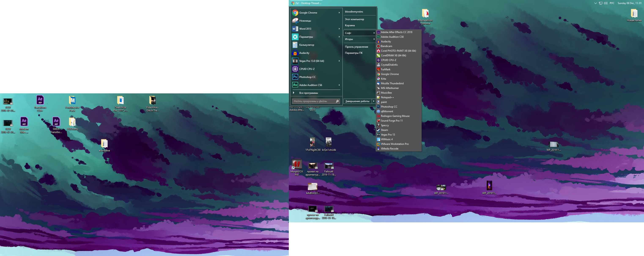The image size is (644, 256).
Task: Open the /b/ - Desktop Thread taskbar window
Action: coord(307,3)
